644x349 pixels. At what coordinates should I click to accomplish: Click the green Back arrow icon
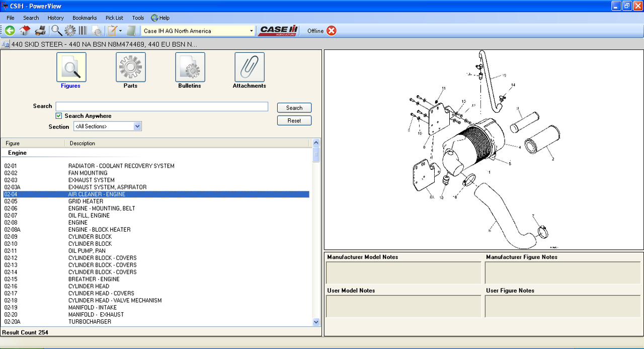(x=10, y=31)
